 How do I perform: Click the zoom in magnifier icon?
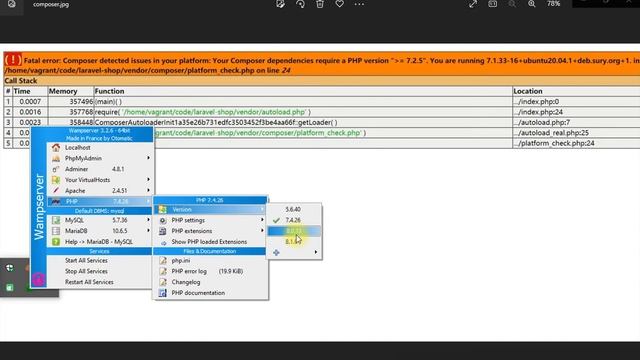tap(531, 4)
